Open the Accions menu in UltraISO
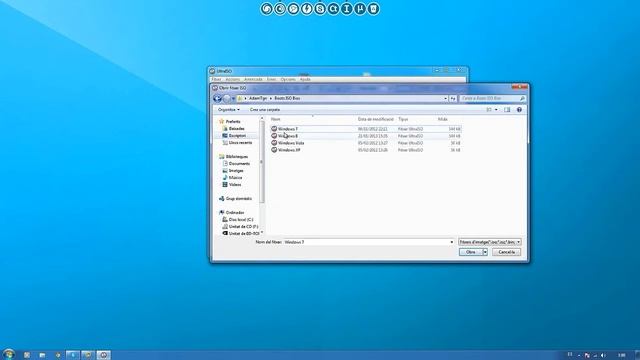640x360 pixels. 233,79
